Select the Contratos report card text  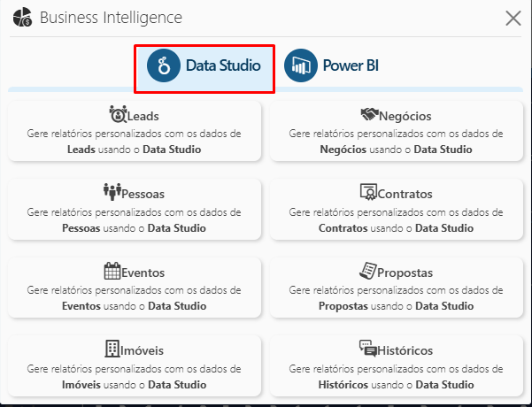pos(396,220)
